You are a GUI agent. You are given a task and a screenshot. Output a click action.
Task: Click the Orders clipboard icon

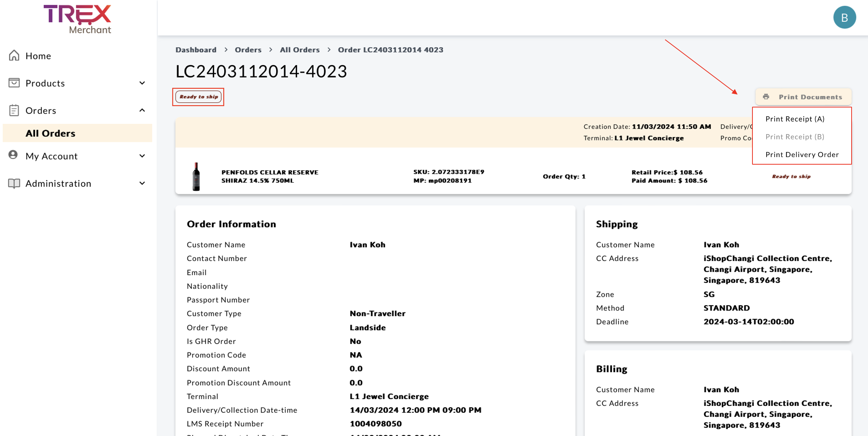(x=14, y=110)
